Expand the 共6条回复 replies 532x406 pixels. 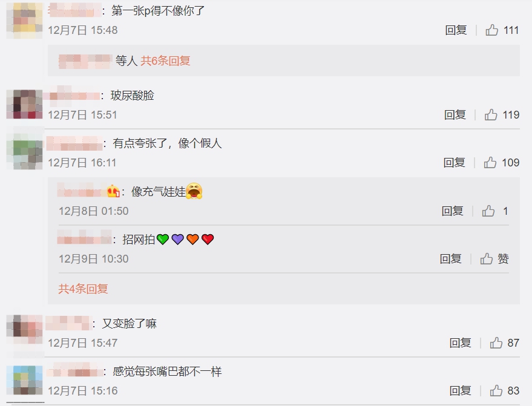tap(165, 61)
